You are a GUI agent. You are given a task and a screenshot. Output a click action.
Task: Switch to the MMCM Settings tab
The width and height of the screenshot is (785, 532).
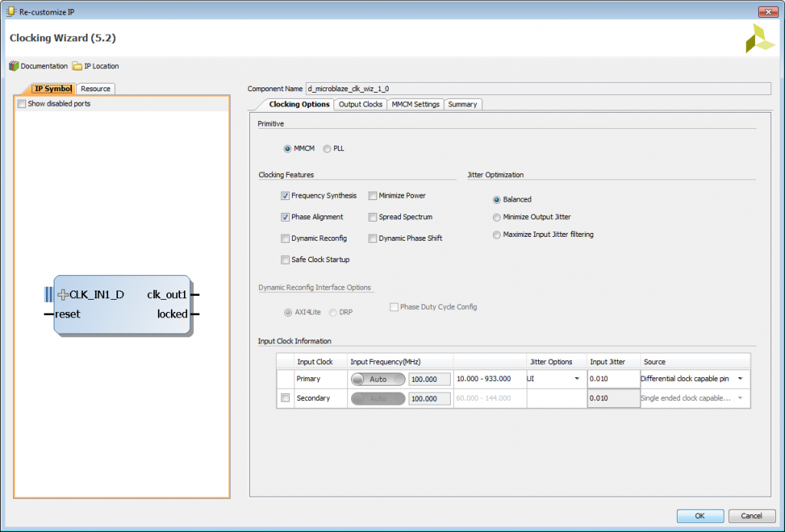[x=415, y=103]
